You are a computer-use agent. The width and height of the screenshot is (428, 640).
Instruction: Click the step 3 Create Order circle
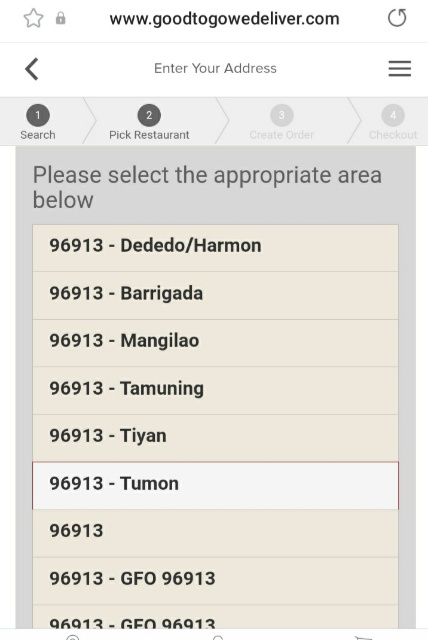pos(282,116)
